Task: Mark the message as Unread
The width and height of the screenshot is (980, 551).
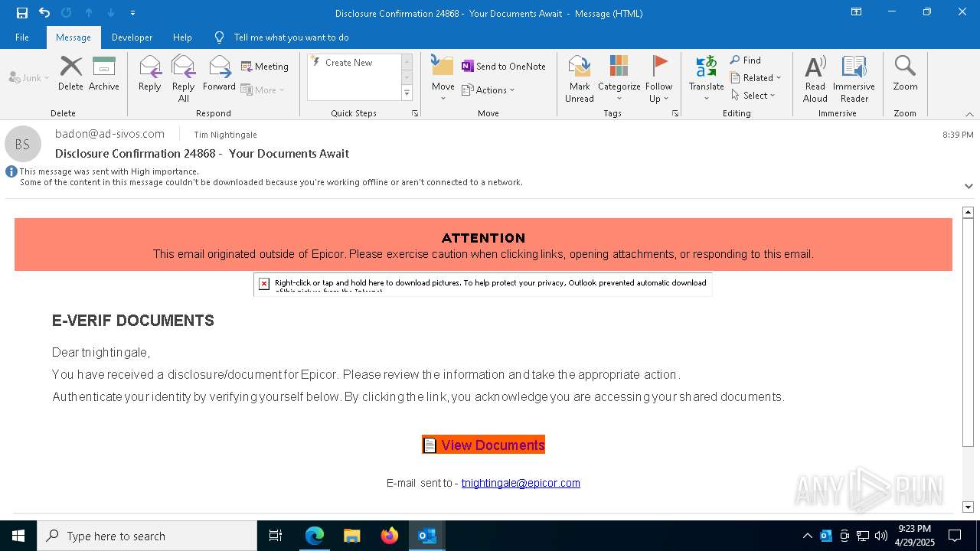Action: [580, 78]
